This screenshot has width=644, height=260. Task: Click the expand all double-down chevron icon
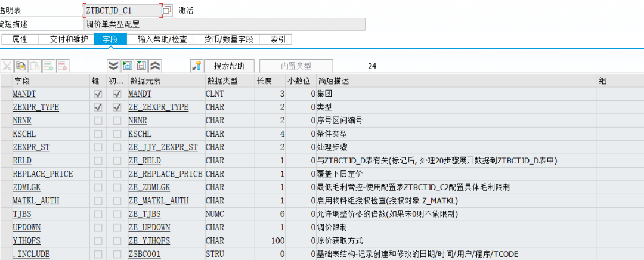coord(113,66)
